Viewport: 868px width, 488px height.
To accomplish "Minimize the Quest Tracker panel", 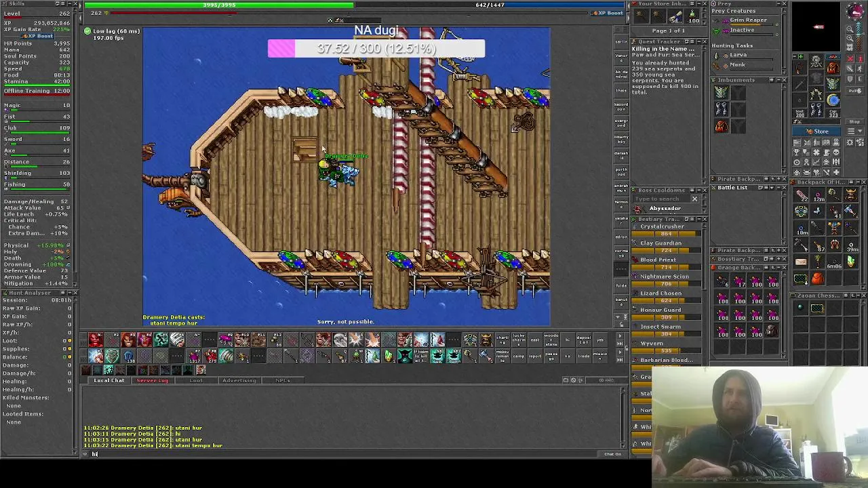I will click(x=699, y=41).
